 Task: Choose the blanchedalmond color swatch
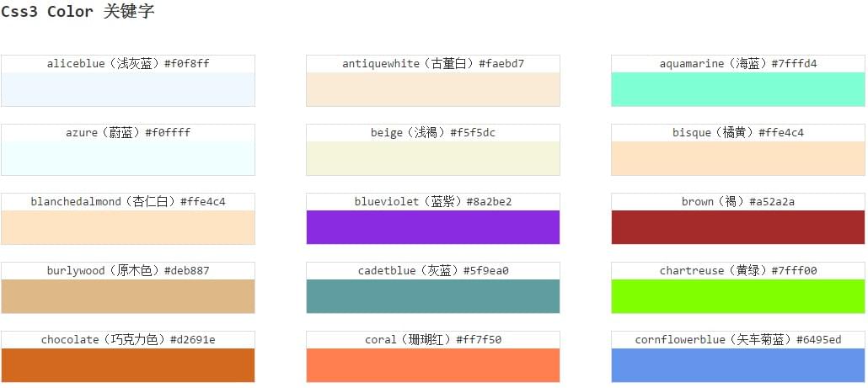click(128, 227)
